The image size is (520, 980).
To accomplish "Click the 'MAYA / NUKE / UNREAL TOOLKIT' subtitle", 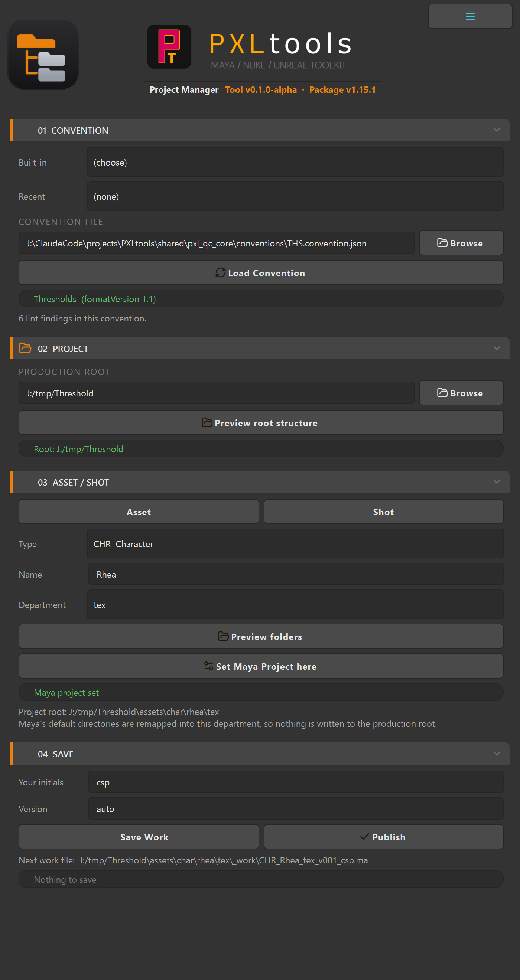I will pyautogui.click(x=278, y=65).
